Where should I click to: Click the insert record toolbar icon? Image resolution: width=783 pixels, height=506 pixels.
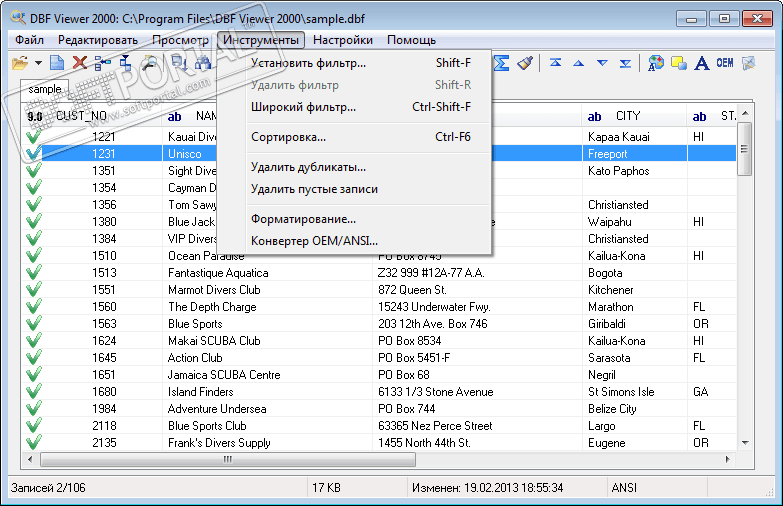click(x=102, y=63)
